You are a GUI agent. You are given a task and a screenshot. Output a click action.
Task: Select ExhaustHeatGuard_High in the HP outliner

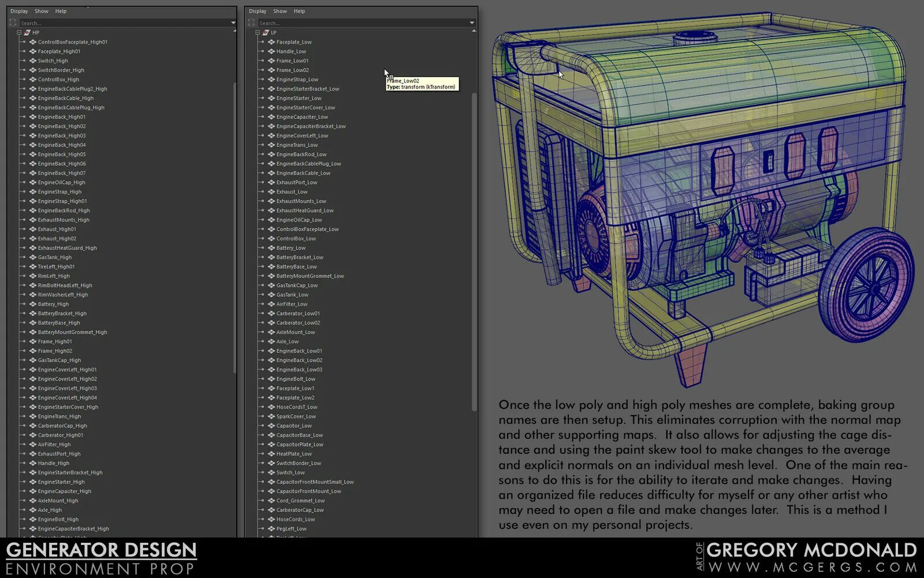pyautogui.click(x=67, y=248)
